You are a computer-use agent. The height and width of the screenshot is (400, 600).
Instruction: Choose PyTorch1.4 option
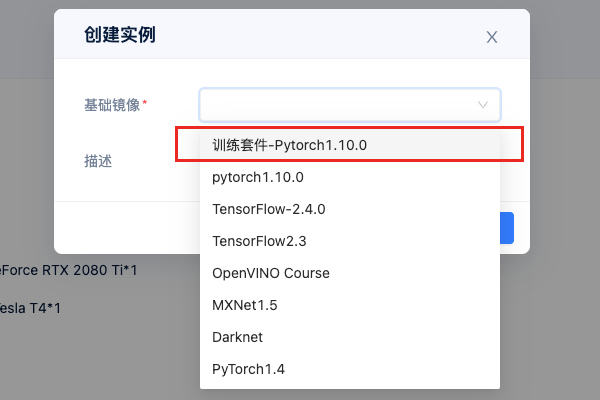click(350, 369)
